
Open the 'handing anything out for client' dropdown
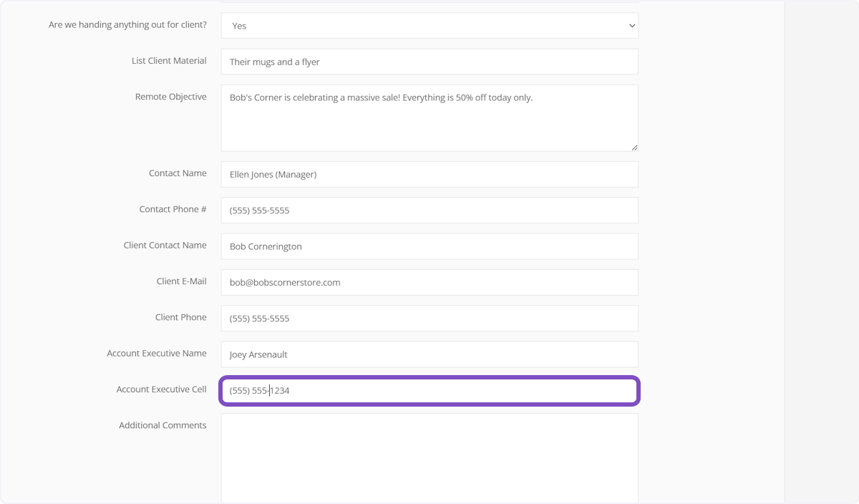tap(429, 26)
